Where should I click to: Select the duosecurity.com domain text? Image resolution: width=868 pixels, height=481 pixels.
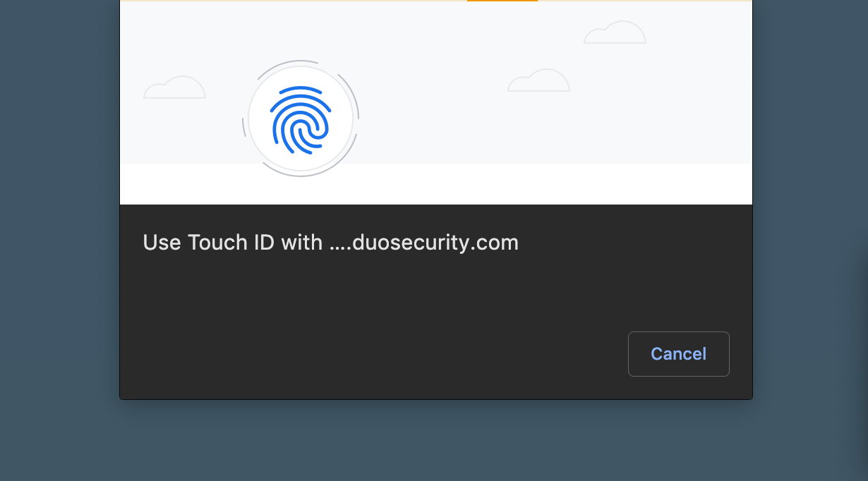[435, 243]
